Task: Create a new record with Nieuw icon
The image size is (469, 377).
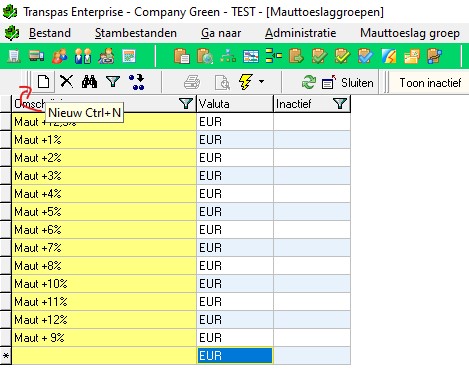Action: click(x=43, y=81)
